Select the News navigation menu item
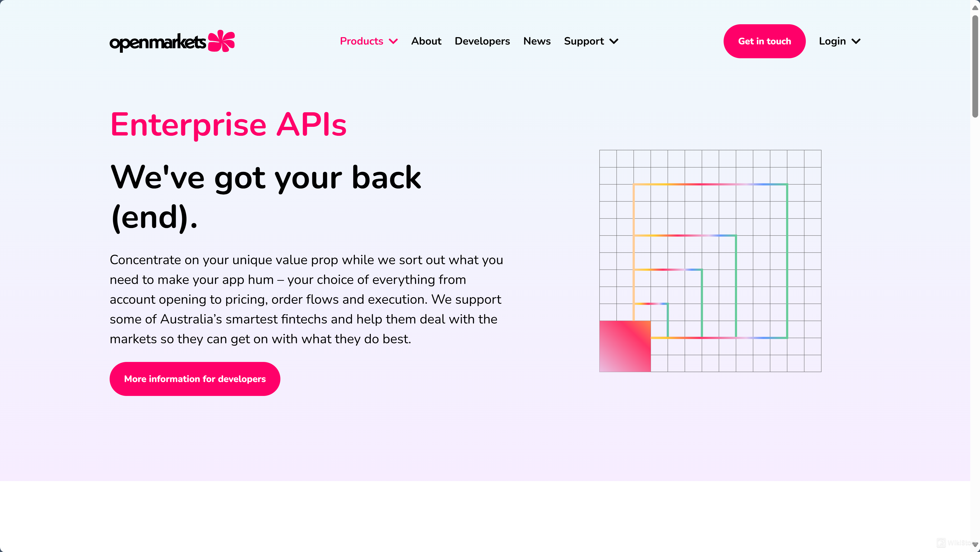The width and height of the screenshot is (980, 552). 537,41
